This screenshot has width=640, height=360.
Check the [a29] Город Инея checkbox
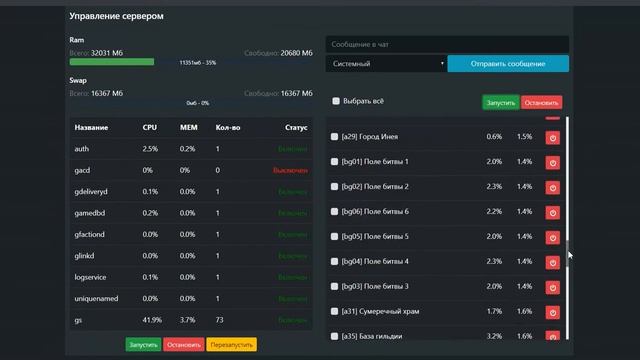(334, 136)
